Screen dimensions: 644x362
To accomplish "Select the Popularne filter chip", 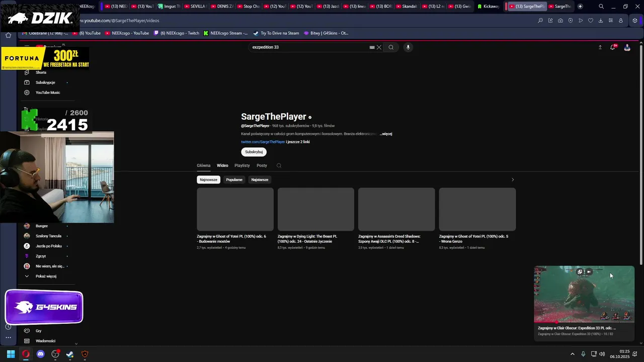I will (x=234, y=179).
